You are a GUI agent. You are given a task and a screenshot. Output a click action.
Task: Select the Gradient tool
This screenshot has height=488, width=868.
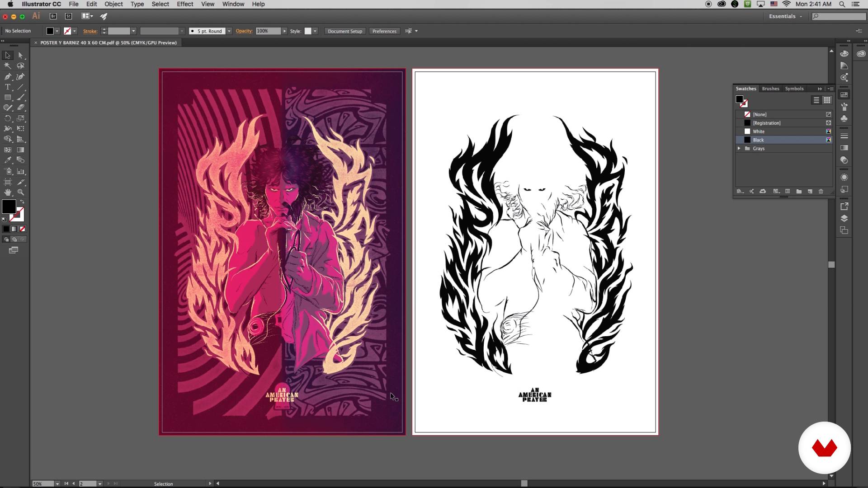click(x=21, y=150)
